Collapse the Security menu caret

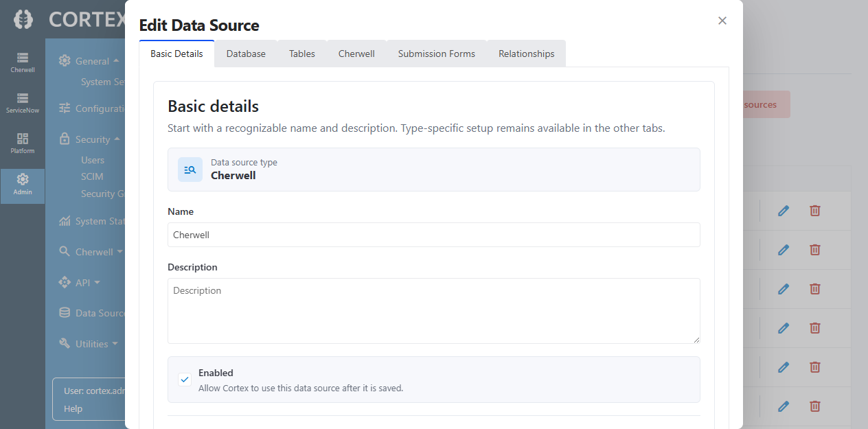(x=117, y=139)
